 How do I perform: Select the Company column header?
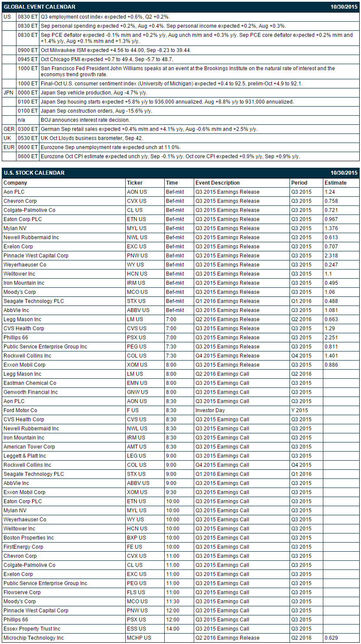15,183
